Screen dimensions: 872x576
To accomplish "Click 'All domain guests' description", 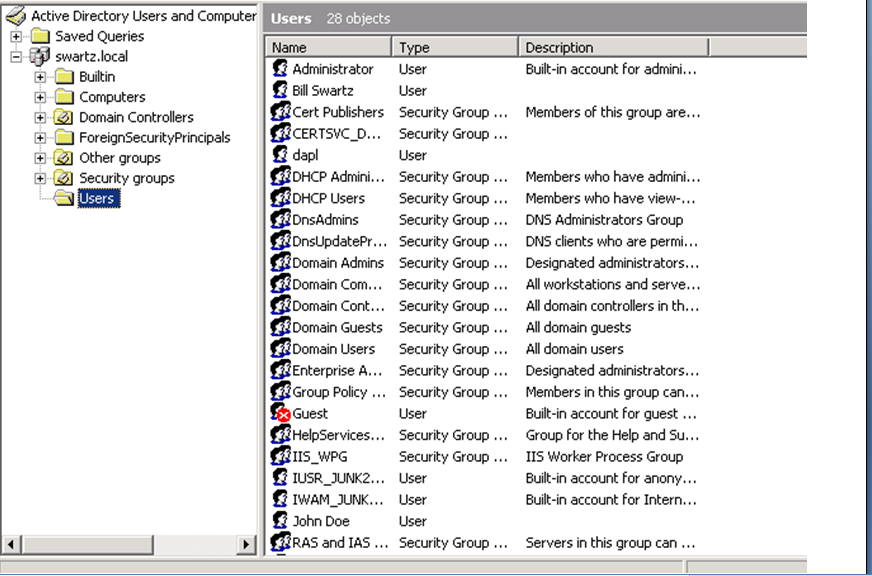I will click(x=578, y=327).
